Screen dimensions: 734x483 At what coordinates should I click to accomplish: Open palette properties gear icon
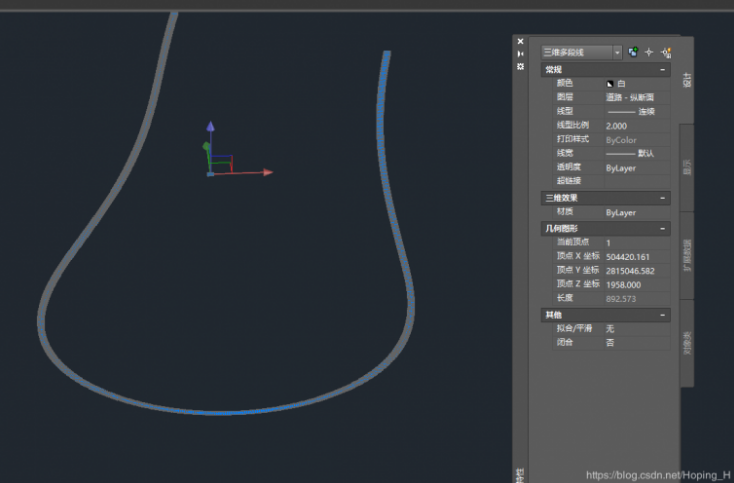[x=520, y=66]
